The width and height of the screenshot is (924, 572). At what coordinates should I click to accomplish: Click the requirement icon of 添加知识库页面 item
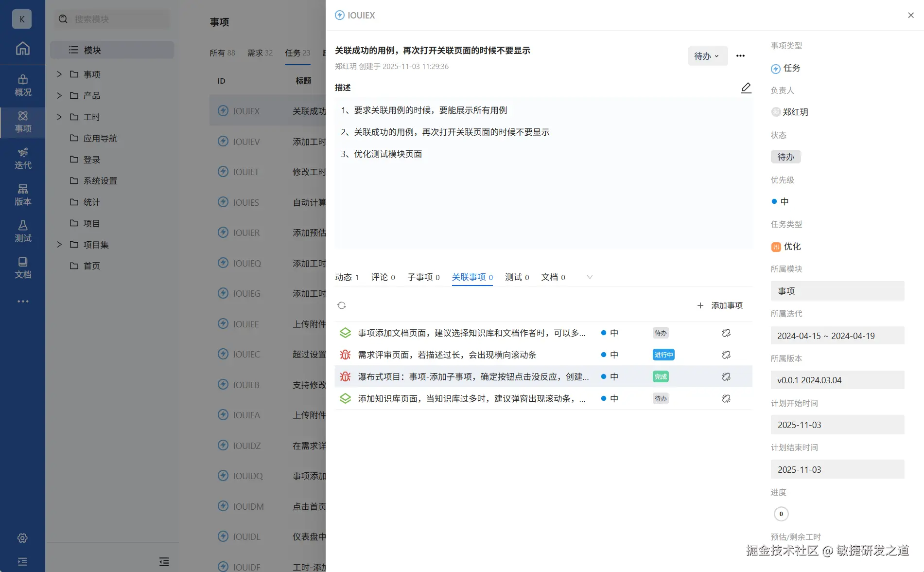[x=345, y=399]
